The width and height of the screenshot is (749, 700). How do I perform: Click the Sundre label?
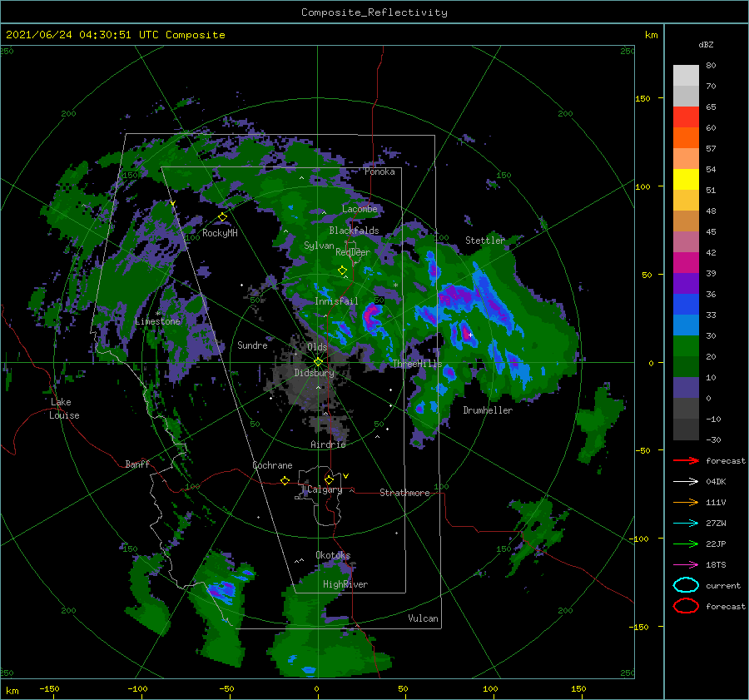(x=252, y=345)
